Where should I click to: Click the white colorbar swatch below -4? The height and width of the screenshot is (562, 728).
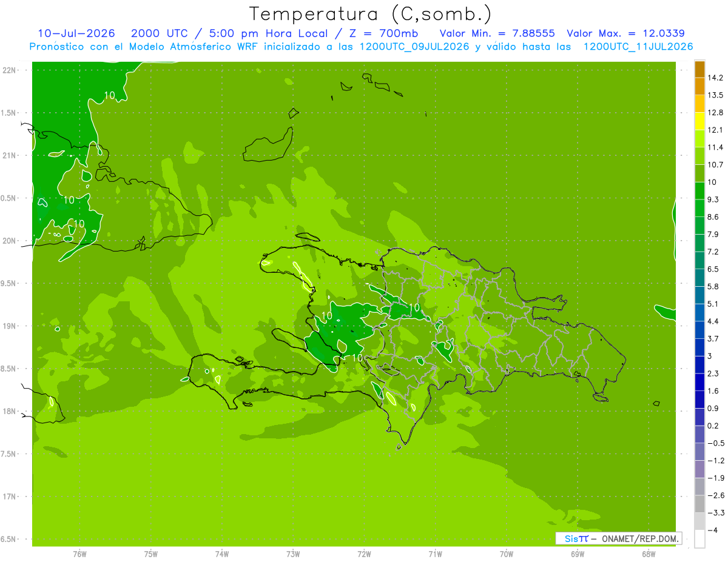[699, 539]
